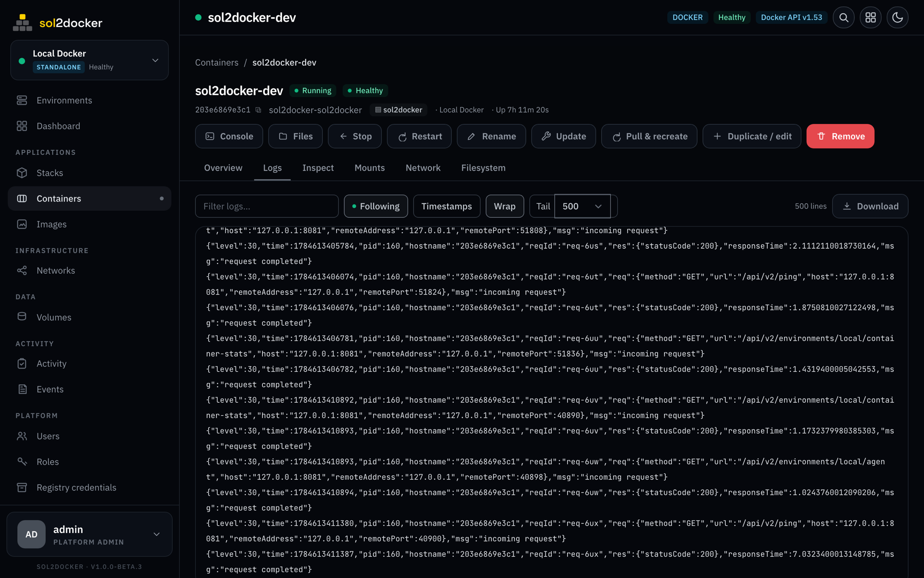Image resolution: width=924 pixels, height=578 pixels.
Task: Toggle dark mode with the moon icon
Action: point(897,18)
